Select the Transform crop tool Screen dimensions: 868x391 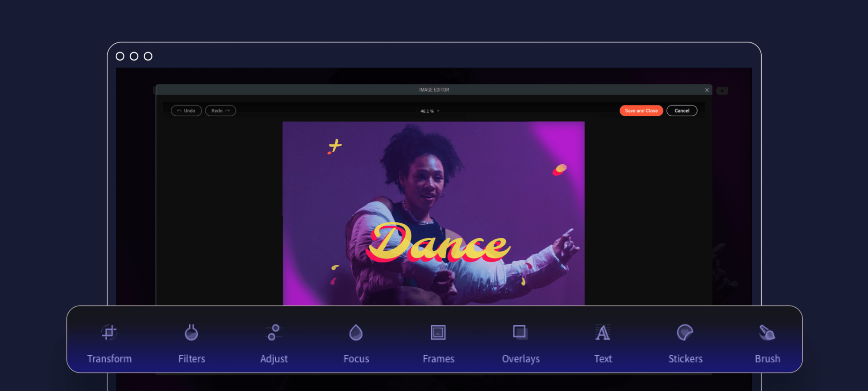[x=109, y=343]
